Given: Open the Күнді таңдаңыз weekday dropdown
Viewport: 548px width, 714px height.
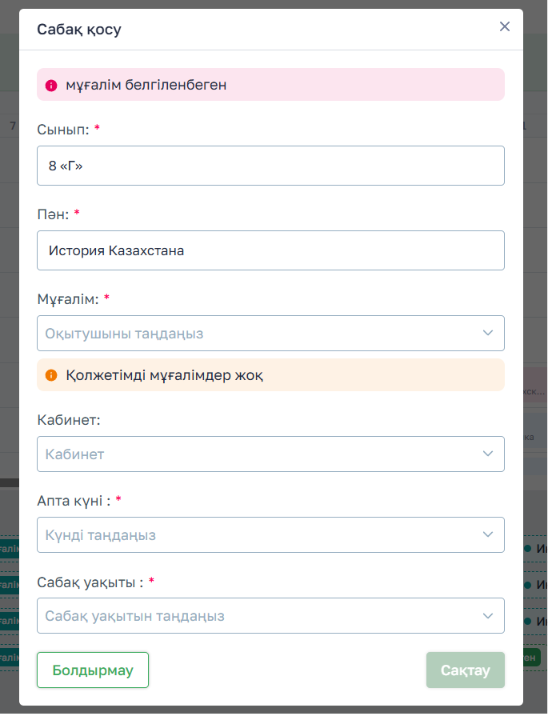Looking at the screenshot, I should click(x=271, y=535).
